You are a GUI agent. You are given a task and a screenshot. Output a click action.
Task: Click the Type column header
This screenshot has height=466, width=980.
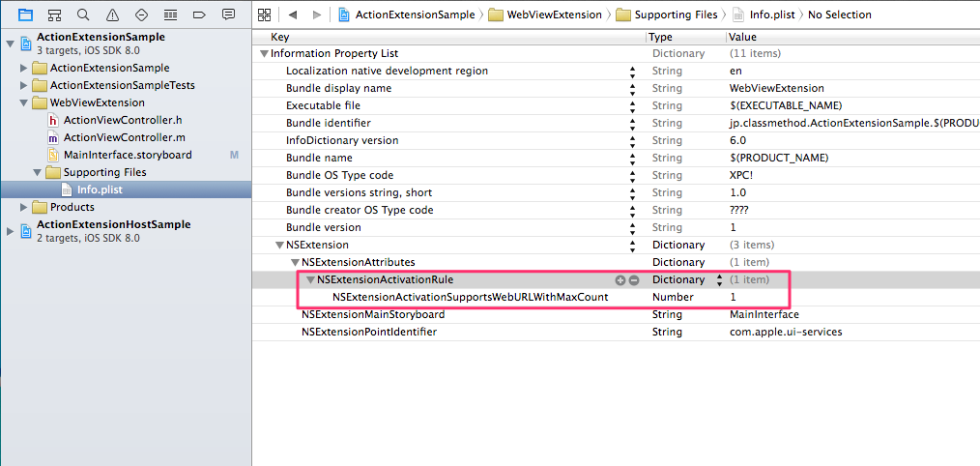pyautogui.click(x=661, y=37)
